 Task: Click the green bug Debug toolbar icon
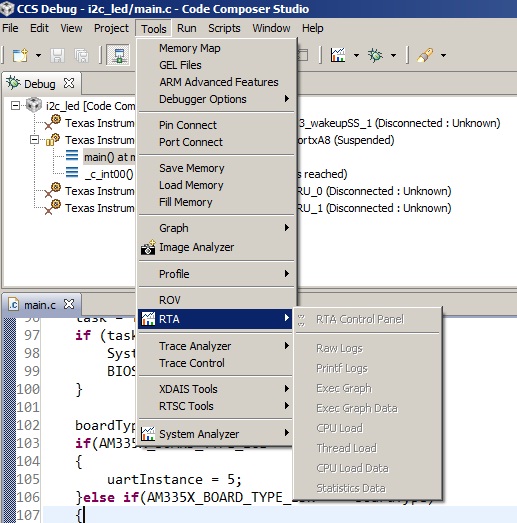(x=375, y=55)
